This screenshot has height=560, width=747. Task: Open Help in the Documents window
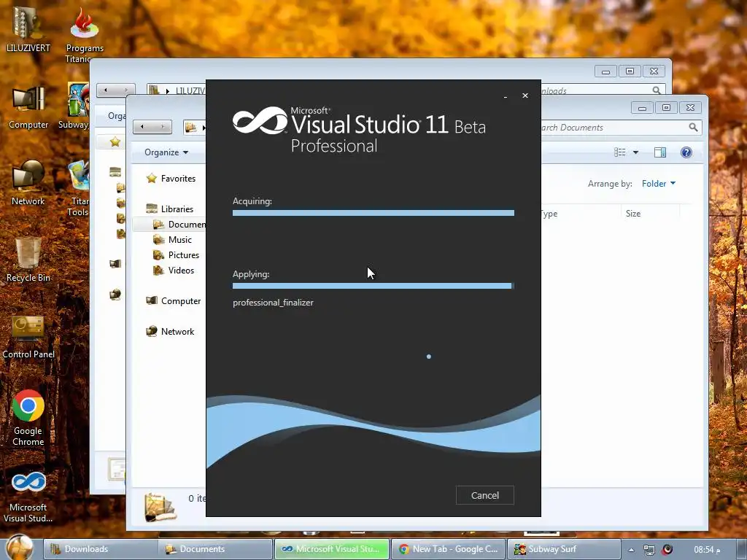686,152
